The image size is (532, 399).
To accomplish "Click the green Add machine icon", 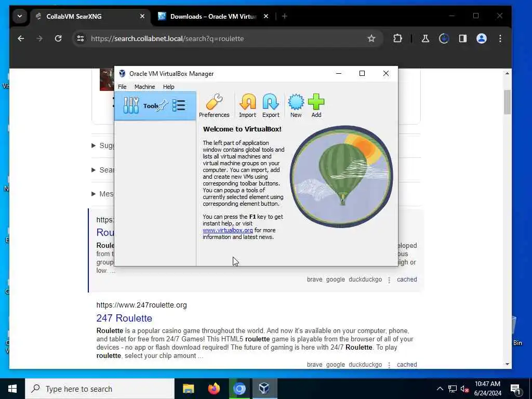I will (x=316, y=105).
